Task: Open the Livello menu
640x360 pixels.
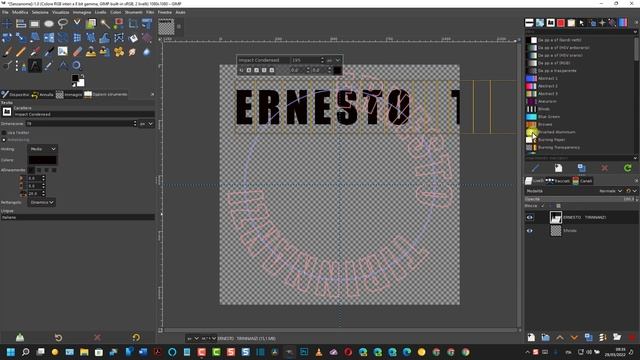Action: click(100, 12)
